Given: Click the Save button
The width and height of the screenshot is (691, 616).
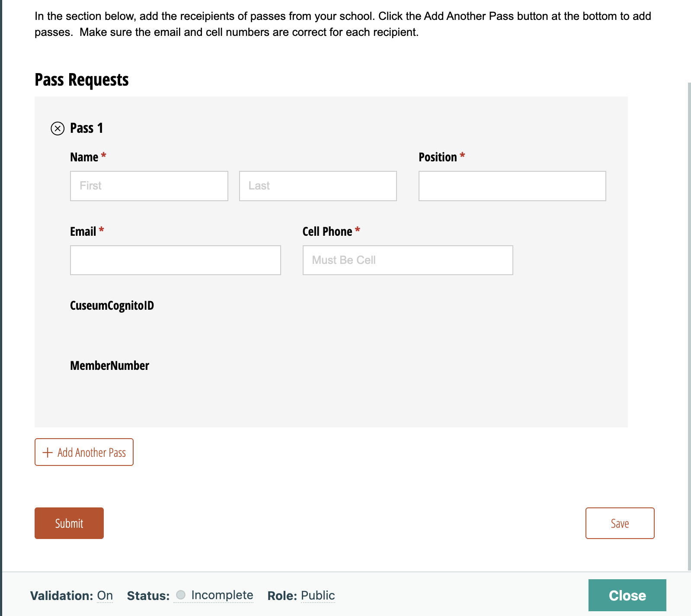Looking at the screenshot, I should pyautogui.click(x=620, y=523).
